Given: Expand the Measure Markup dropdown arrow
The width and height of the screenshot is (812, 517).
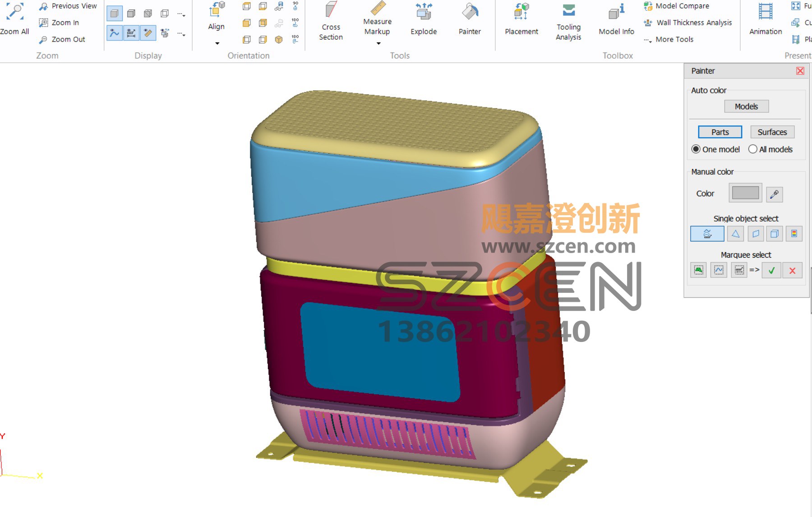Looking at the screenshot, I should 378,43.
